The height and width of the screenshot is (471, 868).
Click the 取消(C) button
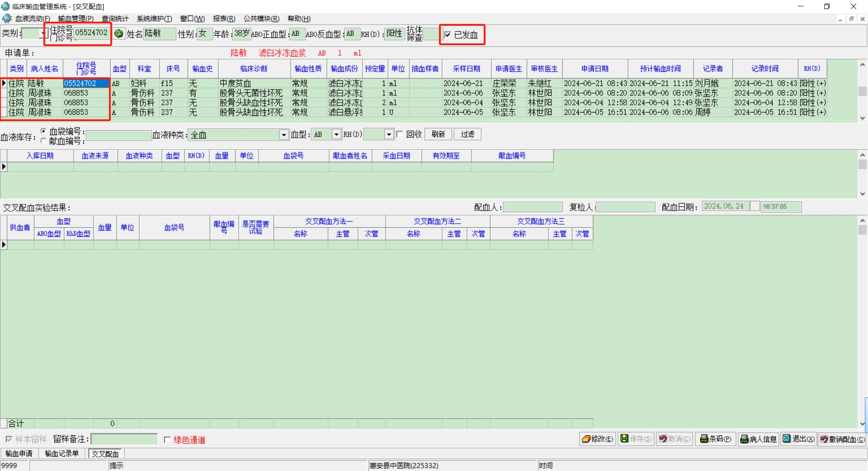pos(675,439)
